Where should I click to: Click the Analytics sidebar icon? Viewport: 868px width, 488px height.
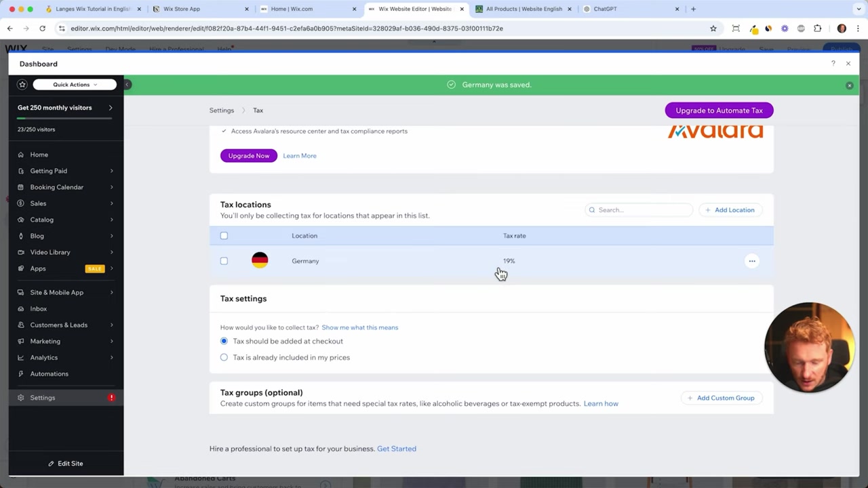21,357
